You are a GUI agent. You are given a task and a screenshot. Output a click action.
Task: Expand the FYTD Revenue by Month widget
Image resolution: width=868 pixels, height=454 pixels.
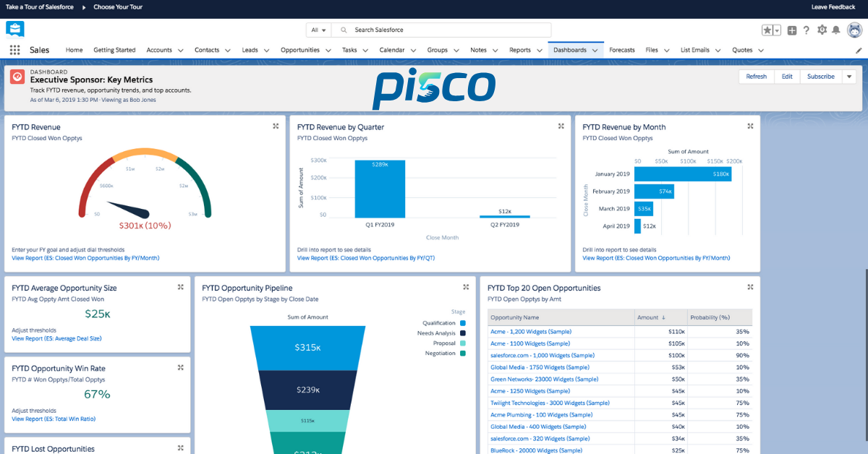751,126
